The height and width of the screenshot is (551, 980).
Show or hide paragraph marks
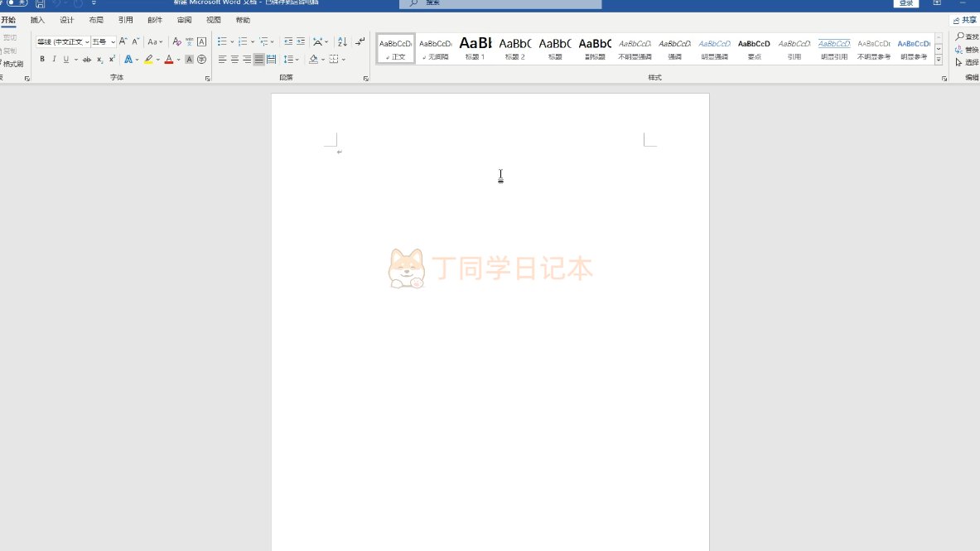(x=360, y=41)
